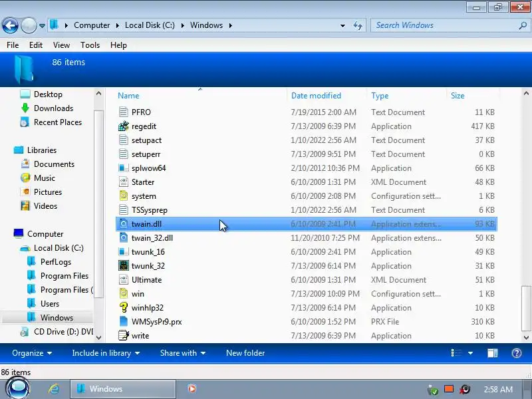Open the Start menu orb
The image size is (532, 399).
tap(18, 388)
